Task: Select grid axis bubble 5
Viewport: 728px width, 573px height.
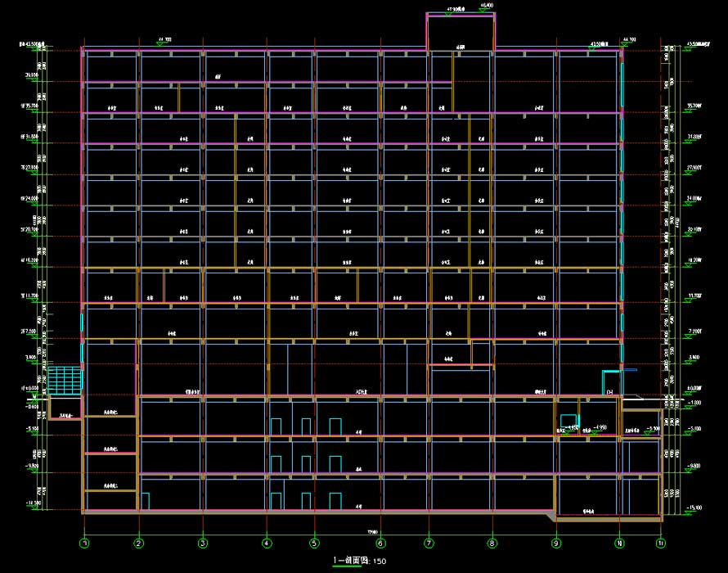Action: [x=314, y=543]
